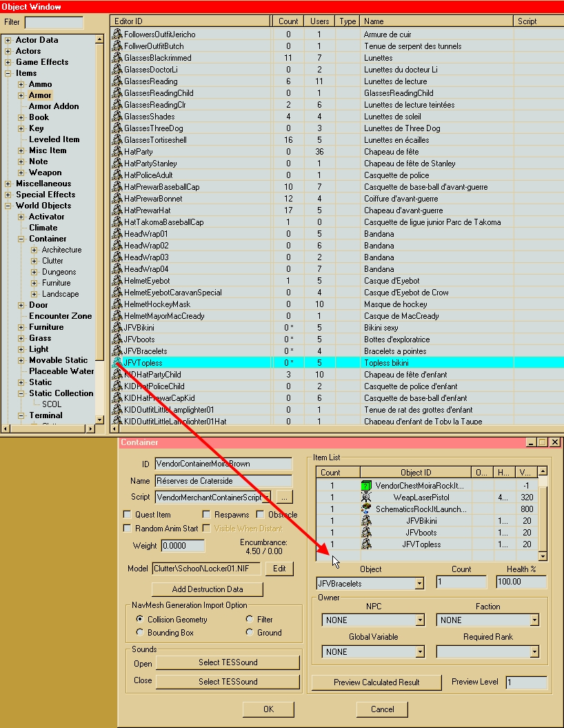Screen dimensions: 564x728
Task: Click the icon beside HelmetHockeyMask entry
Action: coord(117,304)
